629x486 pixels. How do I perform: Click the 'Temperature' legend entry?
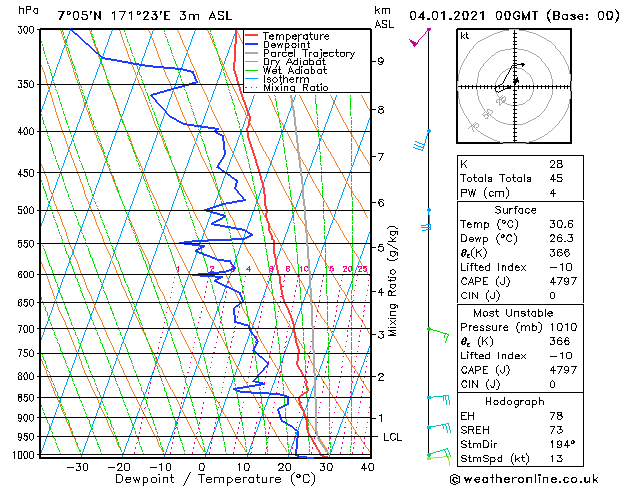[296, 36]
